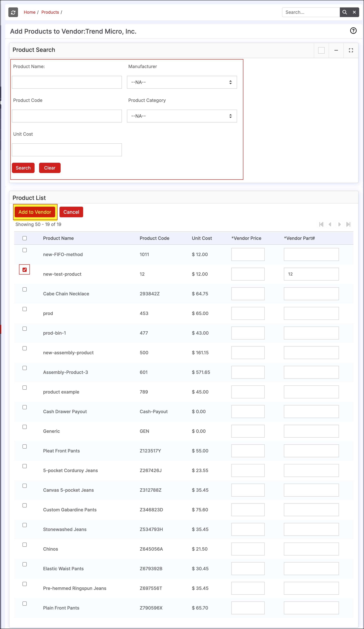Click the magnifier search icon in top bar

345,12
